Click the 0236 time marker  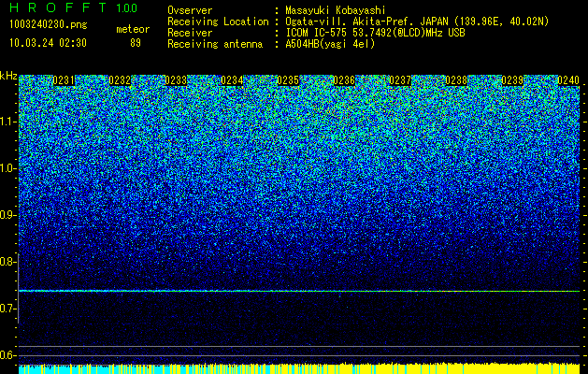(344, 80)
